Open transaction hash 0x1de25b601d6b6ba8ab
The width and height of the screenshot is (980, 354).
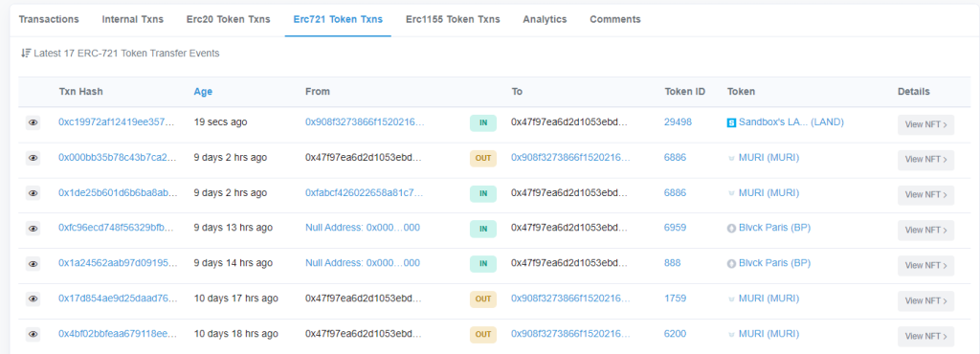point(118,193)
